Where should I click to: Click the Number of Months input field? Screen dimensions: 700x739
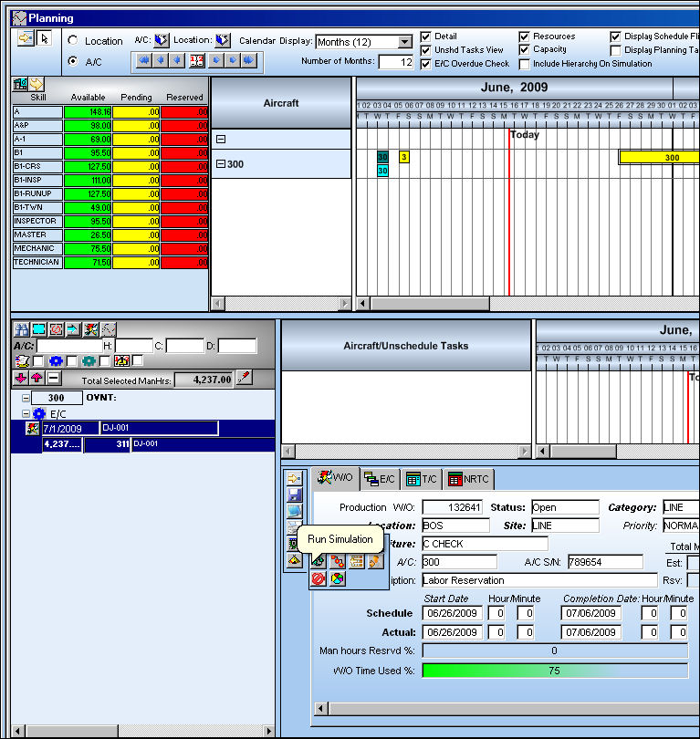click(x=396, y=62)
